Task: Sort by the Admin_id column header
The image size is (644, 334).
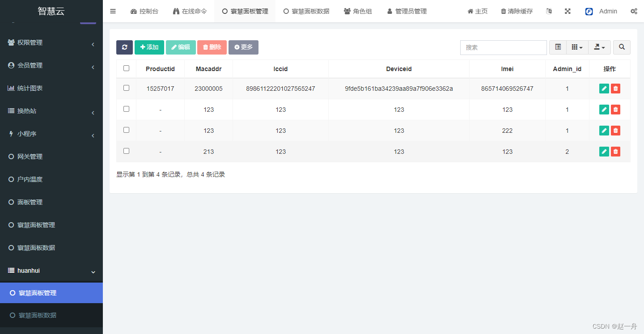Action: pos(567,69)
